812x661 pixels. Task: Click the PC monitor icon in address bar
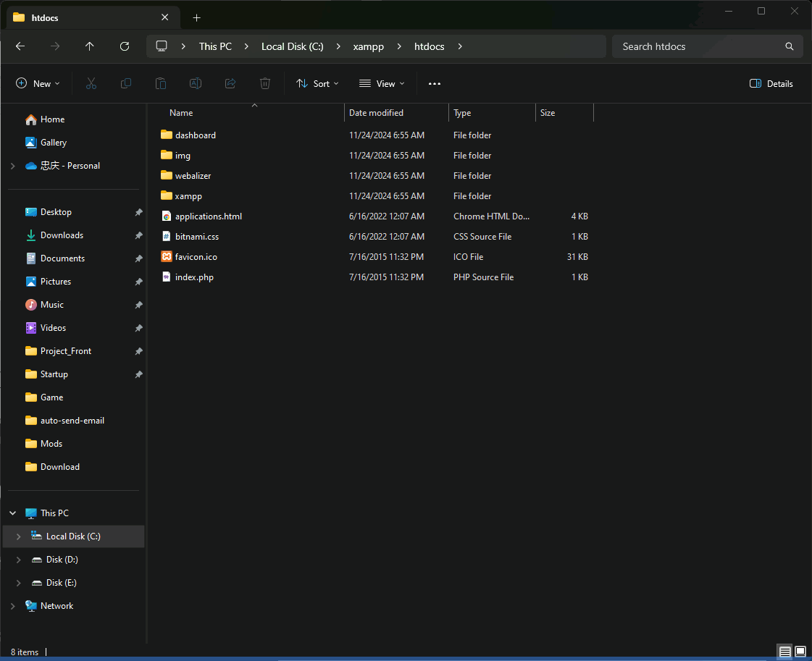click(x=162, y=46)
